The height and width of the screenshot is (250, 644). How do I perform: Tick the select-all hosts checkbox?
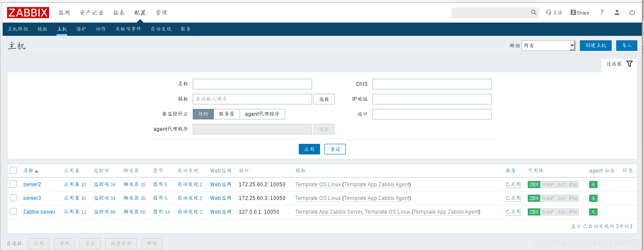point(13,170)
